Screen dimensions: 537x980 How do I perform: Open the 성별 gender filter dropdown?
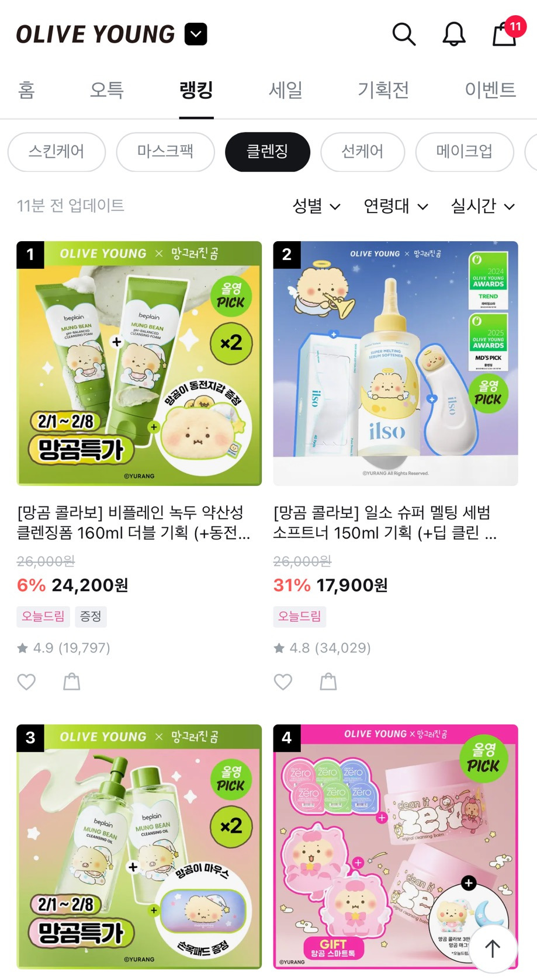point(316,206)
